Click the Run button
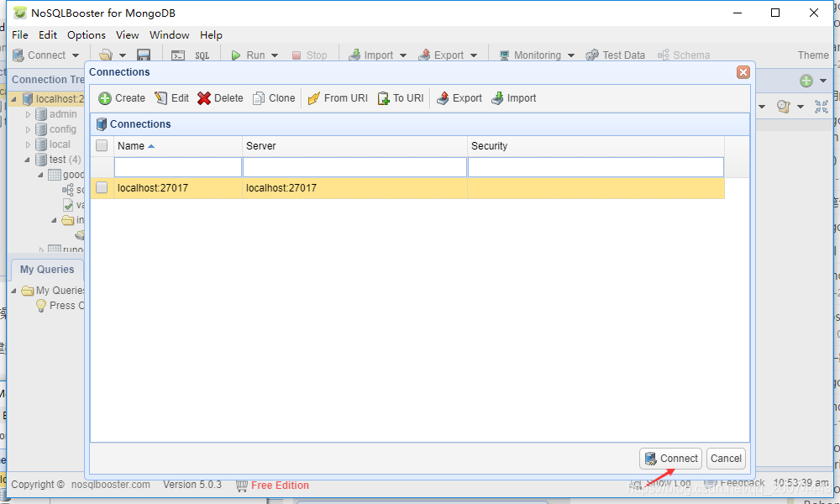 248,55
